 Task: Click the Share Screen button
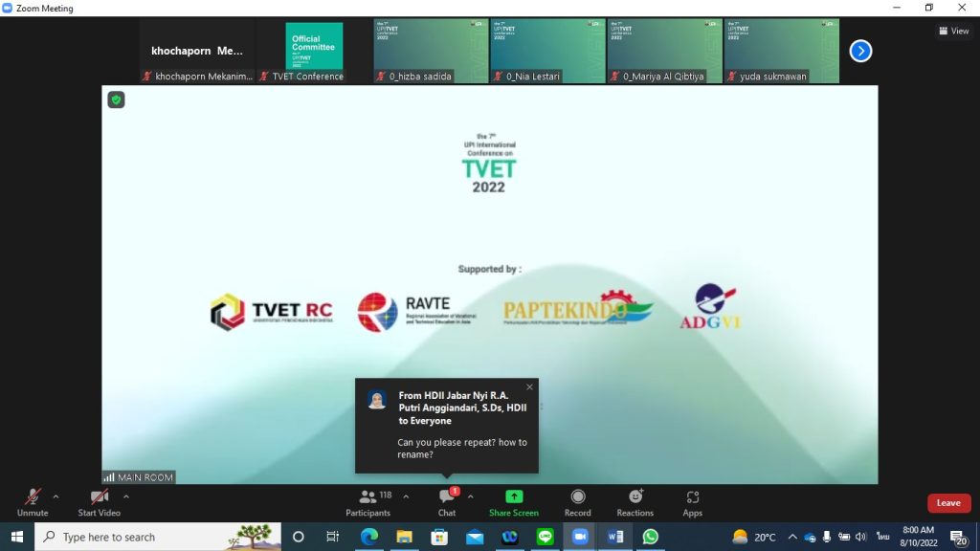pos(514,503)
